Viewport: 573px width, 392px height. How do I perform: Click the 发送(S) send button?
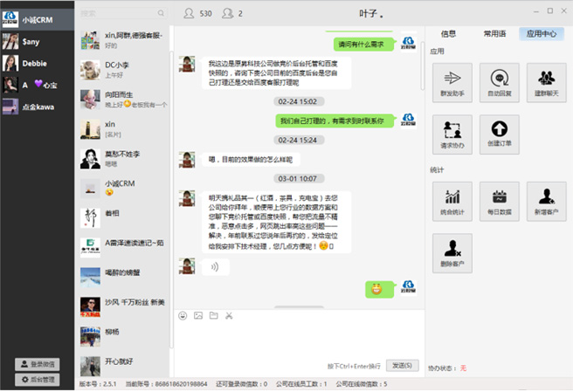[402, 365]
